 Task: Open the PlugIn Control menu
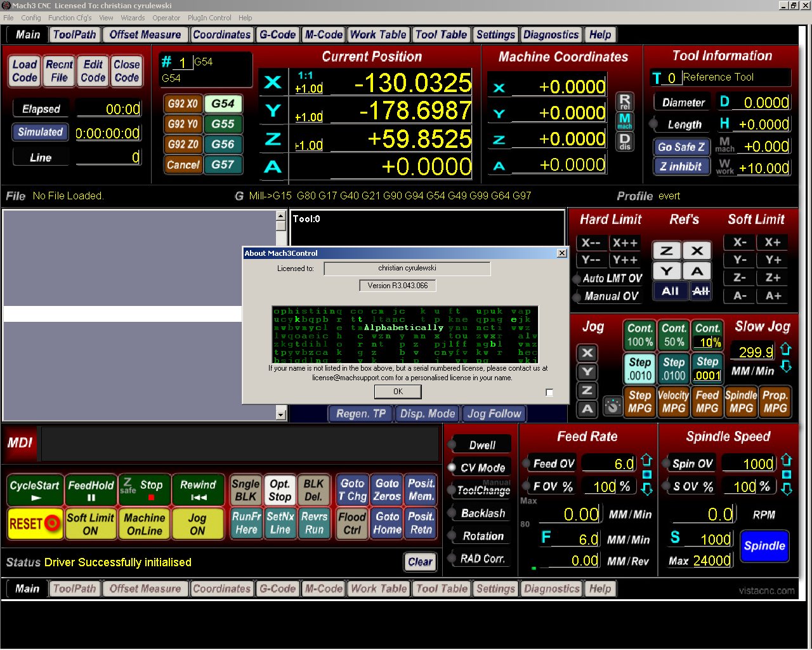point(209,18)
